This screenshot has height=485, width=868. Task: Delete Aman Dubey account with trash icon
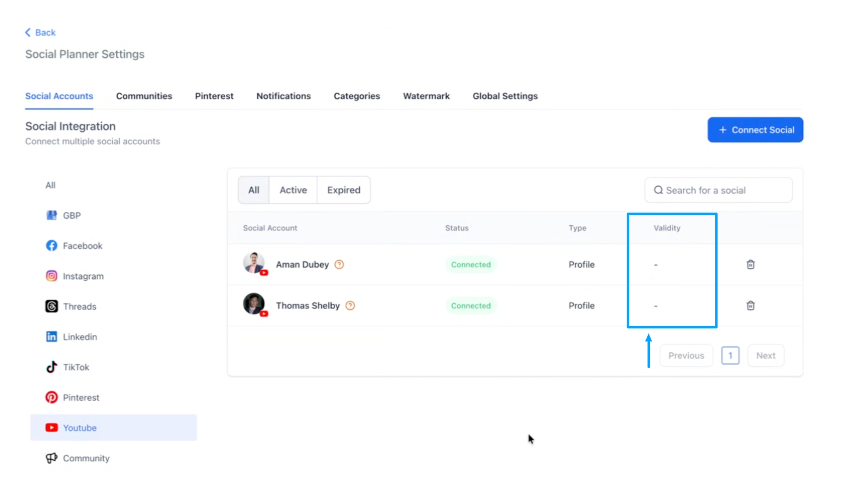[x=750, y=265]
